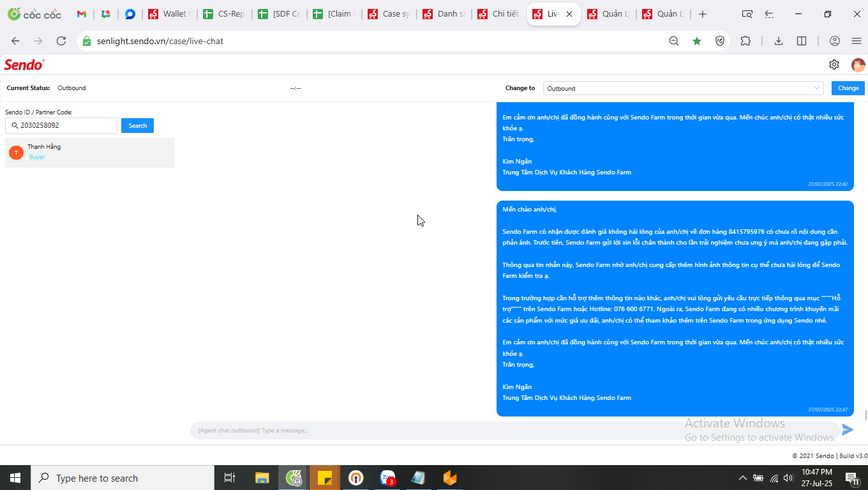Open the extensions puzzle icon
This screenshot has width=868, height=490.
(745, 41)
